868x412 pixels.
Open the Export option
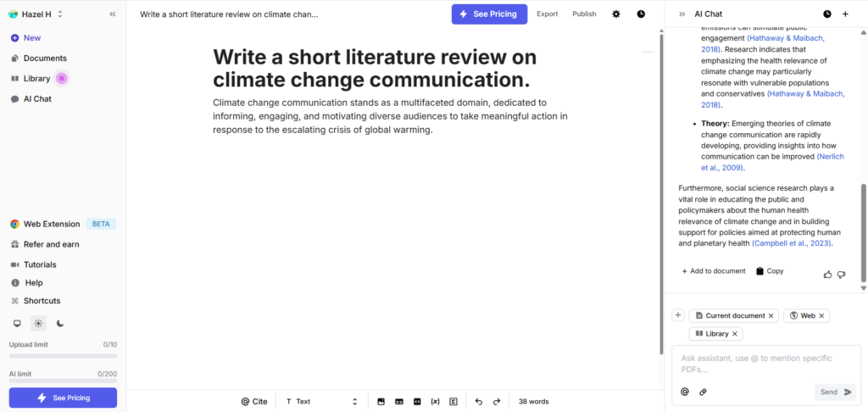pyautogui.click(x=548, y=14)
